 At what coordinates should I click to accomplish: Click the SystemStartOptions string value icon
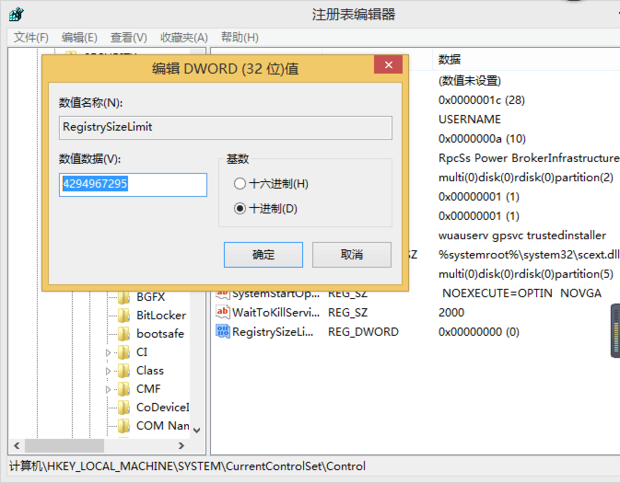(x=224, y=293)
